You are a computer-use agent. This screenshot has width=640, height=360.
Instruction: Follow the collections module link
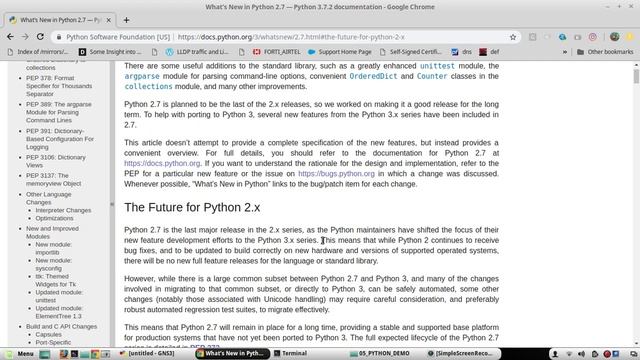[x=149, y=86]
